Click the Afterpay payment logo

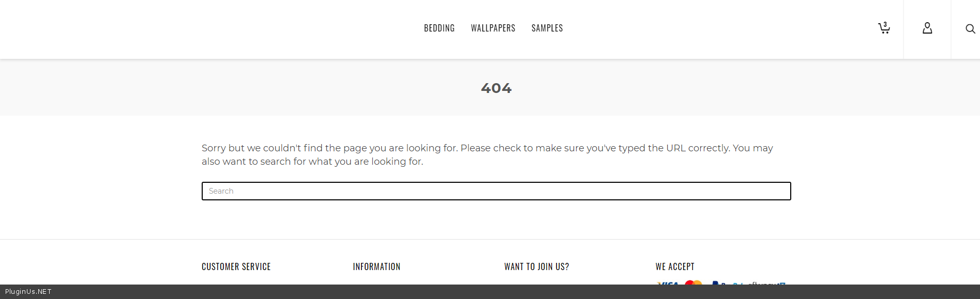tap(767, 282)
